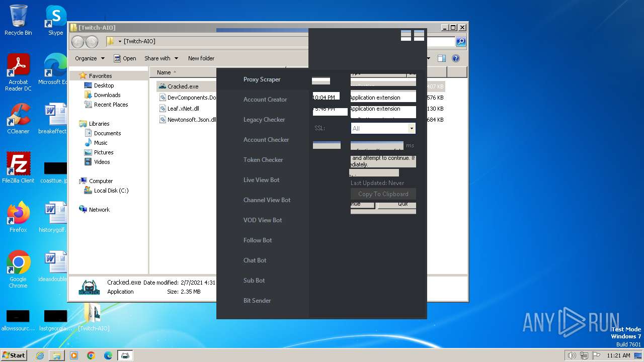Launch Google Chrome desktop shortcut
This screenshot has width=644, height=362.
click(x=18, y=269)
